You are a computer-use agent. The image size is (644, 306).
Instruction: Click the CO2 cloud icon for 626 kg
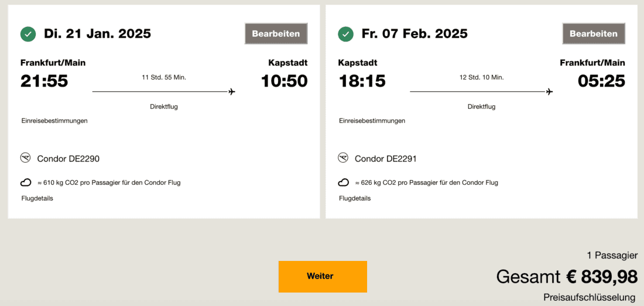[344, 183]
